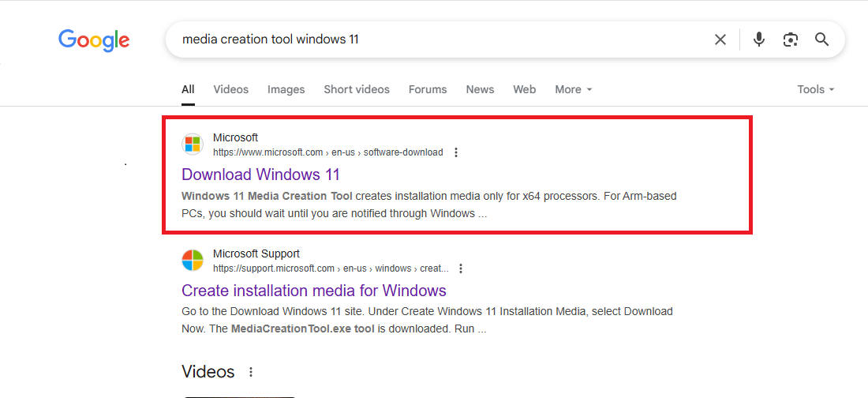
Task: Switch to the Short videos tab
Action: (x=357, y=89)
